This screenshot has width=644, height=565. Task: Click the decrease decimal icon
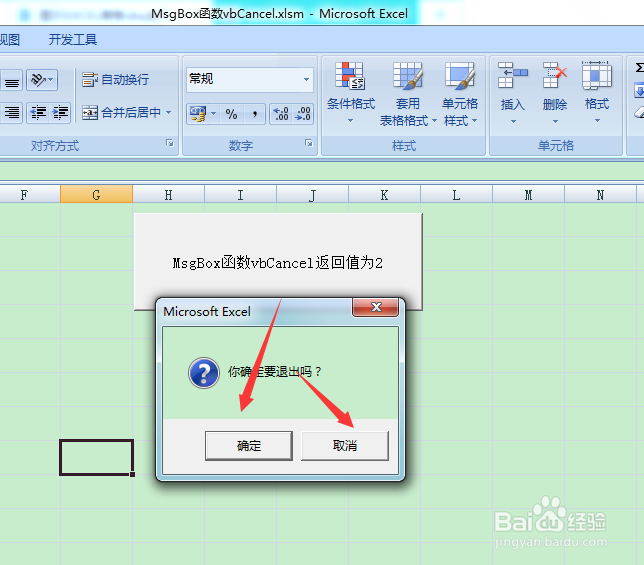(x=303, y=114)
